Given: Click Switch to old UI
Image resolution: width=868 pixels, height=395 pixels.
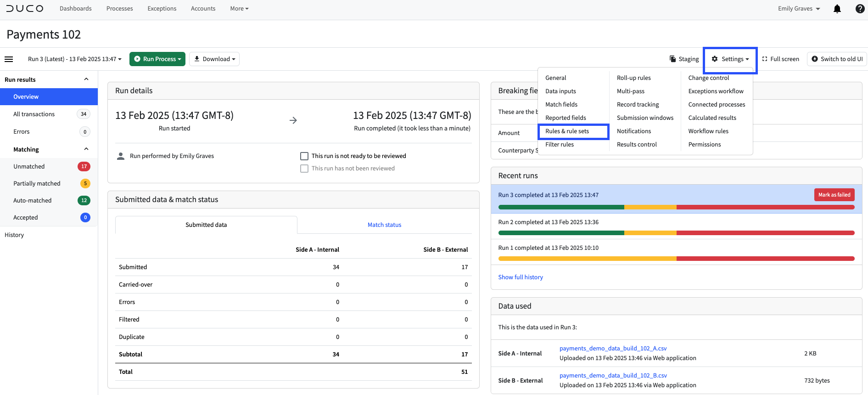Looking at the screenshot, I should (837, 59).
